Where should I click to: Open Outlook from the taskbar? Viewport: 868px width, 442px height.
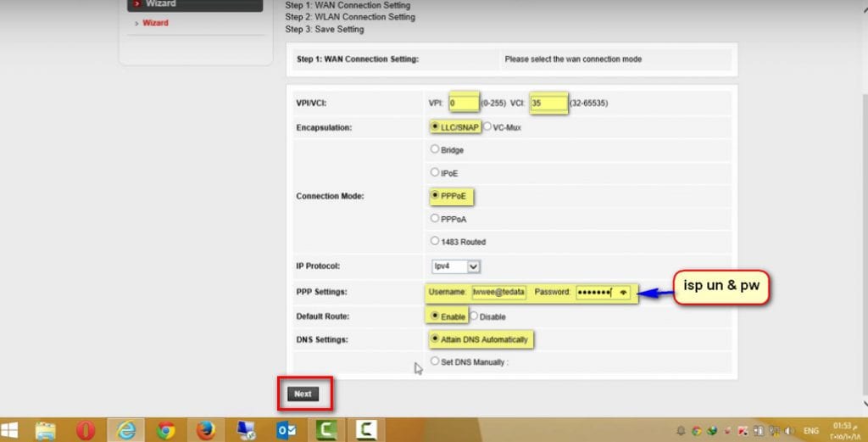287,430
